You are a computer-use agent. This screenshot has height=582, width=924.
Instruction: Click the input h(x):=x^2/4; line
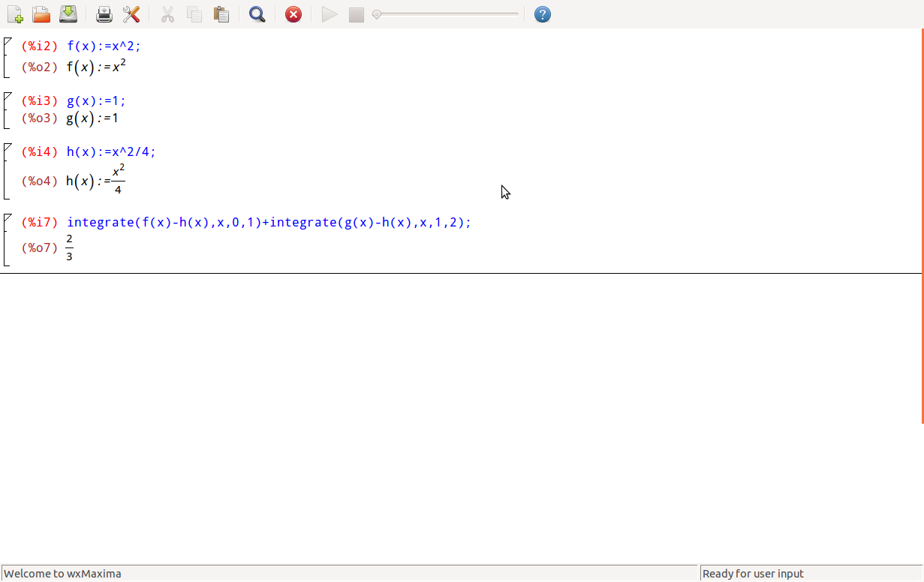pos(111,151)
